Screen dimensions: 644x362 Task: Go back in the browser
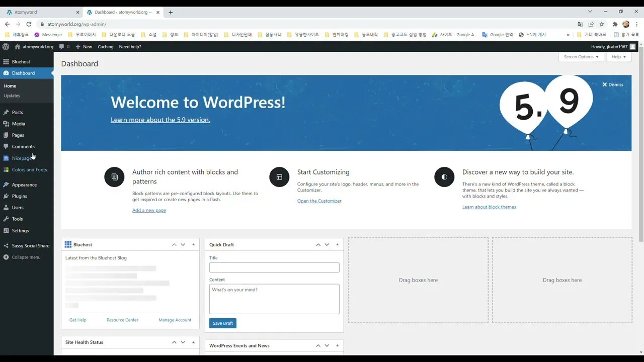[7, 24]
